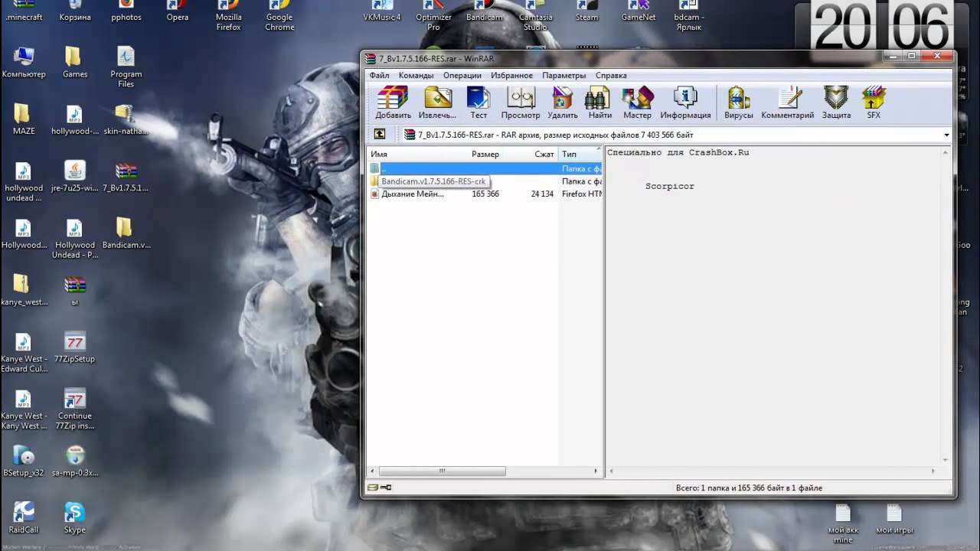The image size is (980, 551).
Task: Select the Bandicam desktop shortcut
Action: point(484,11)
